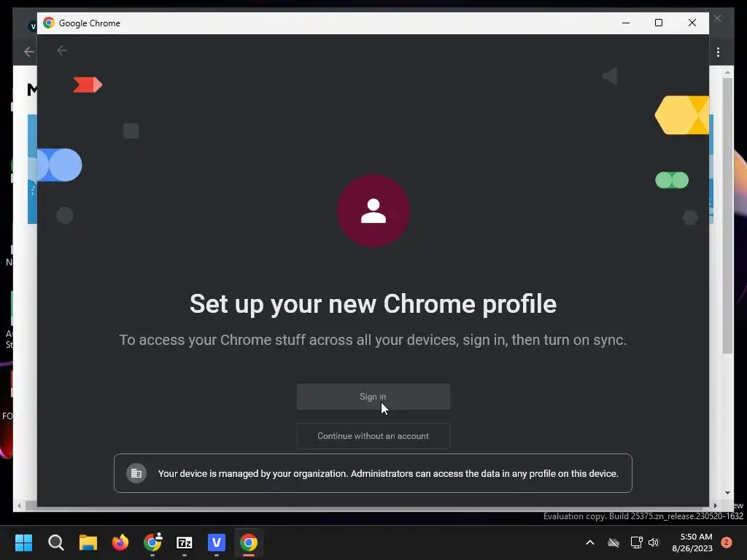Minimize the Google Chrome profile window
The width and height of the screenshot is (747, 560).
pyautogui.click(x=626, y=23)
